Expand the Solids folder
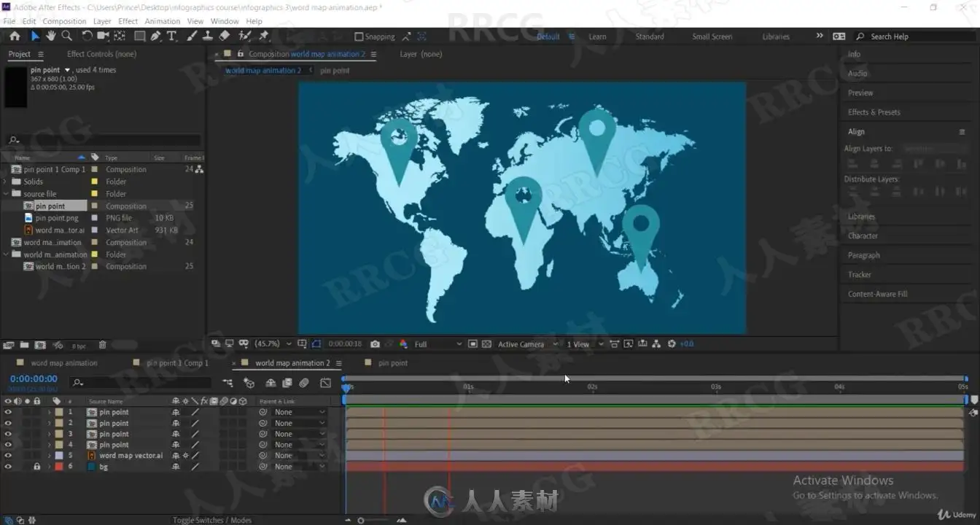This screenshot has height=525, width=980. (x=6, y=182)
